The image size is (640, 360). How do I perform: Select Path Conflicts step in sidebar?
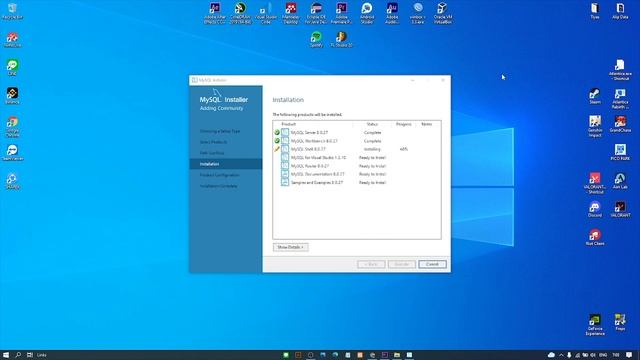click(x=212, y=153)
